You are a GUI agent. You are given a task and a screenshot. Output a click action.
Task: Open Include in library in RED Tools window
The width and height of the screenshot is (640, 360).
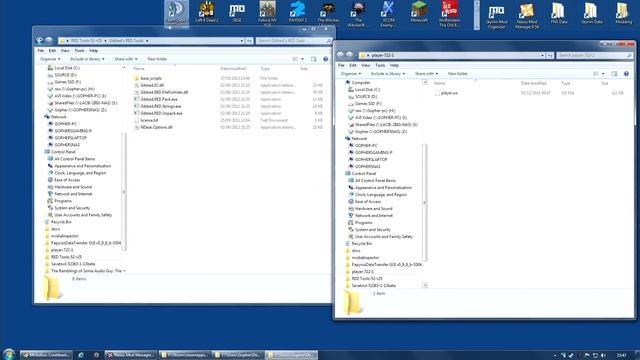point(87,59)
